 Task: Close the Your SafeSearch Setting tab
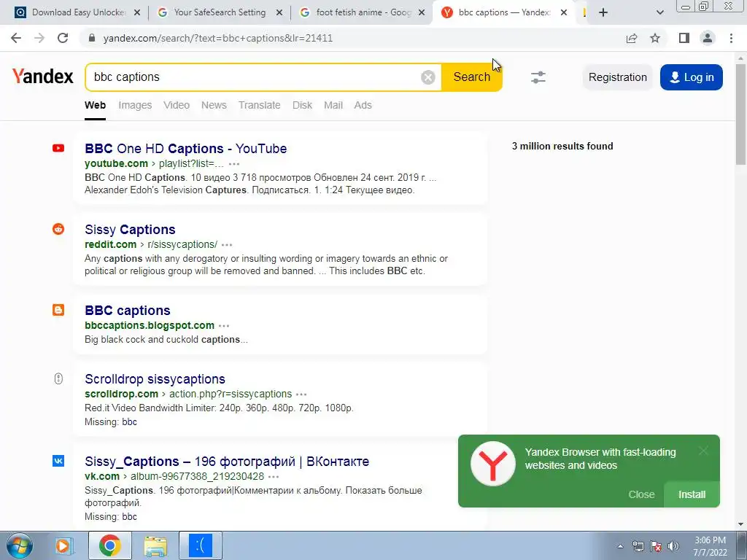[x=279, y=13]
